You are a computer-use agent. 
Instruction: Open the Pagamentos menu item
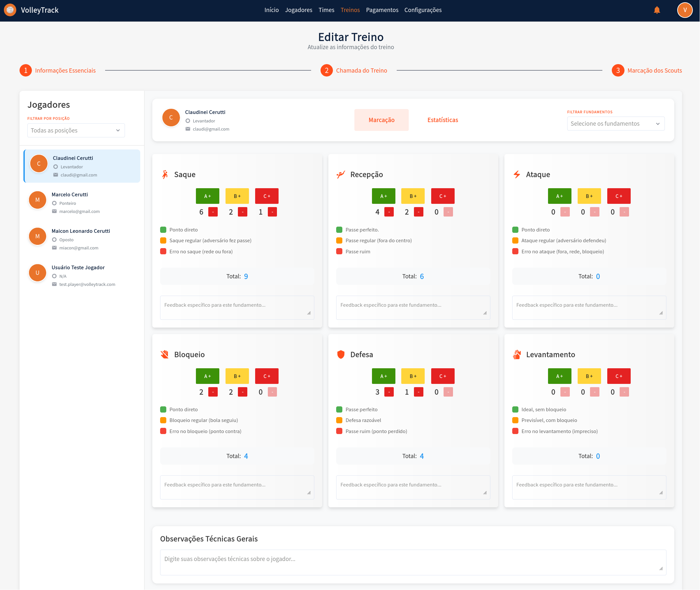coord(382,10)
